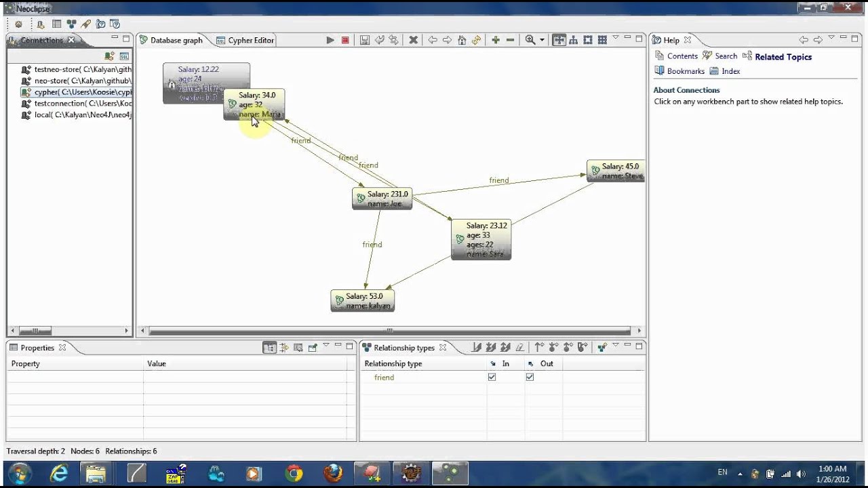Open the Related Topics link
868x488 pixels.
click(777, 57)
